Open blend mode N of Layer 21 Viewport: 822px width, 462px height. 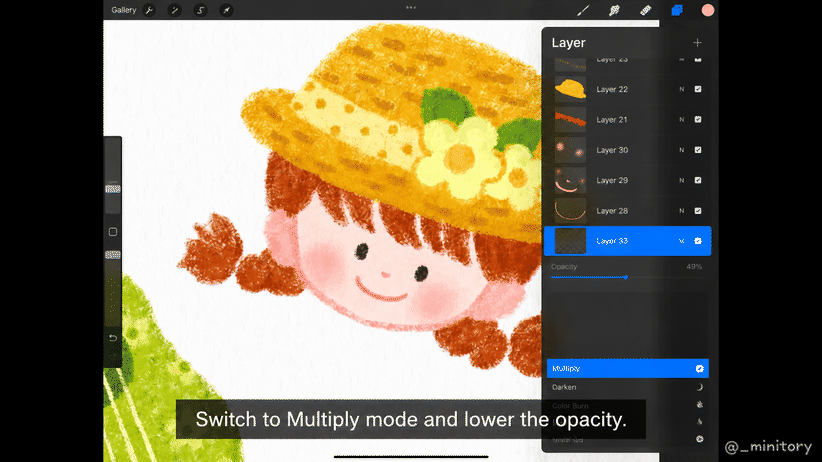click(x=682, y=120)
